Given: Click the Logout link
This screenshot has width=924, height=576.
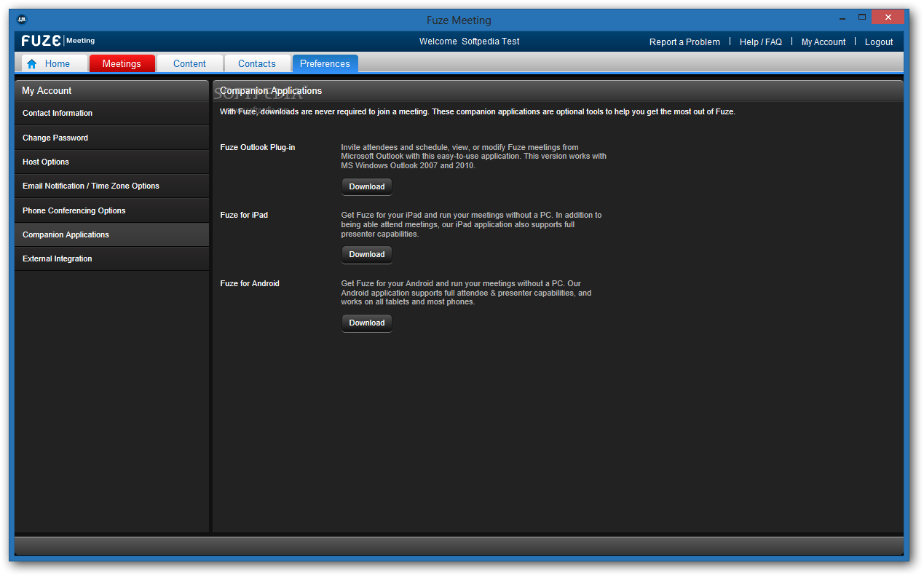Looking at the screenshot, I should 879,42.
